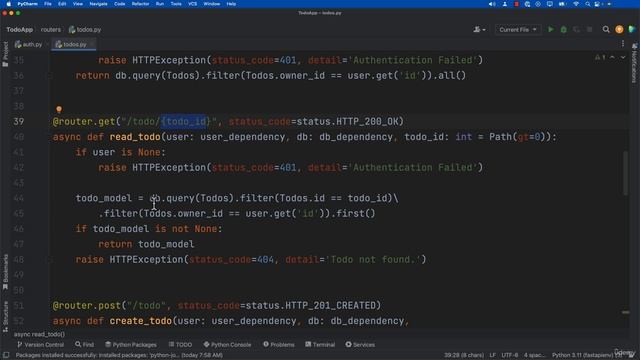Open the Problems tool window
The image size is (640, 360).
(279, 344)
